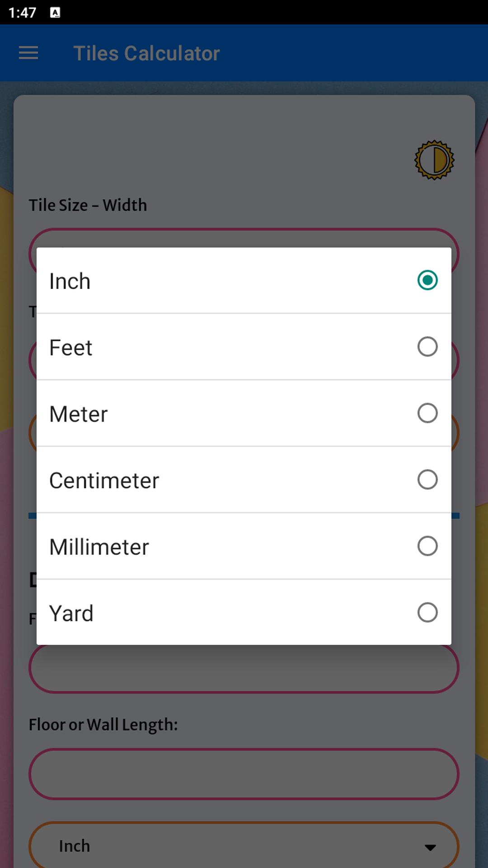Select the Meter radio button
Screen dimensions: 488x868
click(x=427, y=413)
